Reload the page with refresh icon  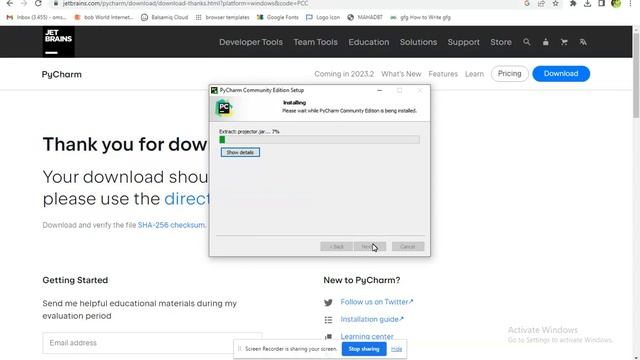tap(38, 3)
